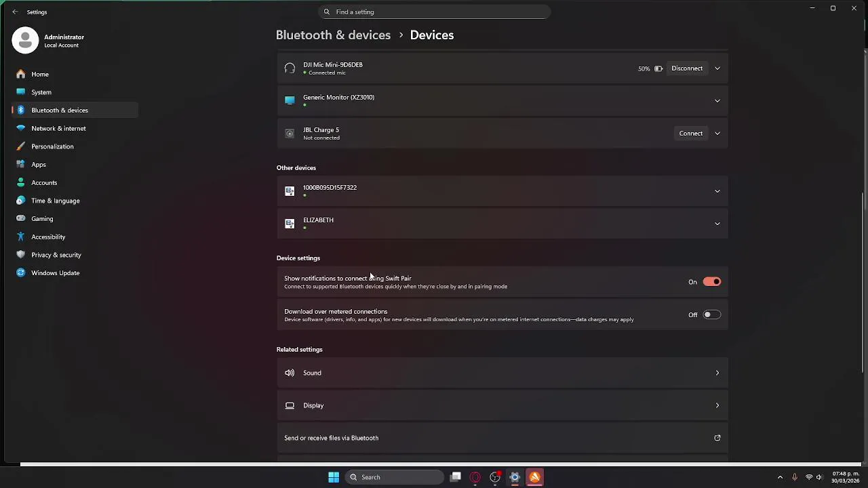Click the 50% battery level text

[x=644, y=68]
